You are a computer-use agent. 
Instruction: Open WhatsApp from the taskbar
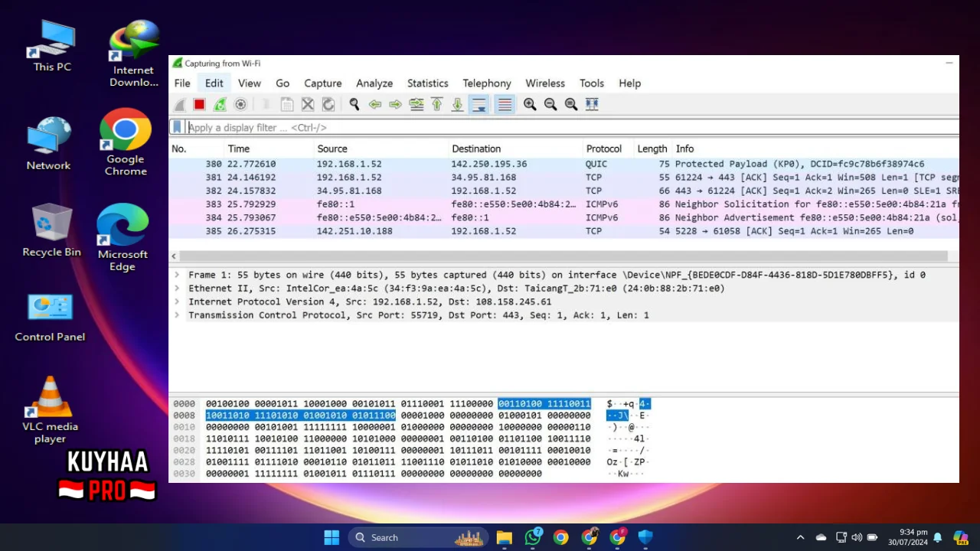click(533, 537)
